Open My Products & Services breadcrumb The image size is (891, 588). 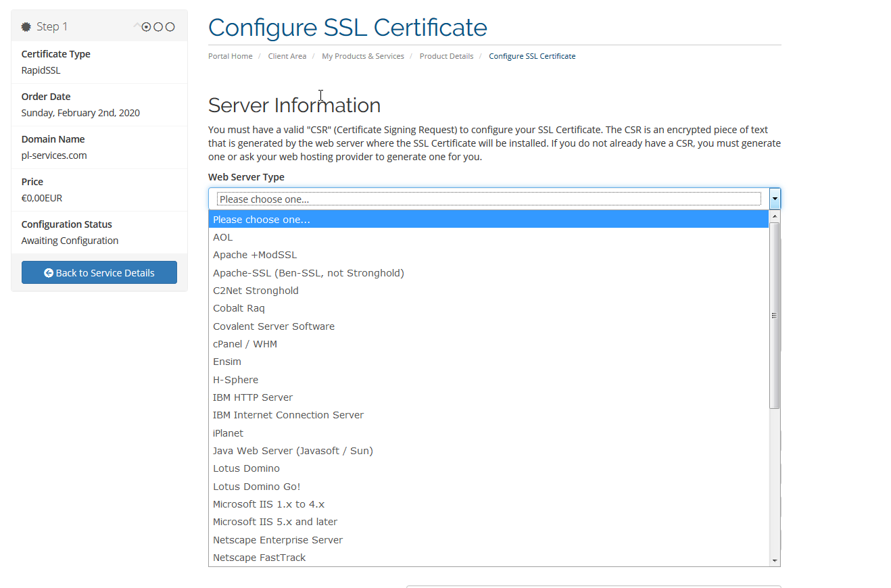pos(363,56)
